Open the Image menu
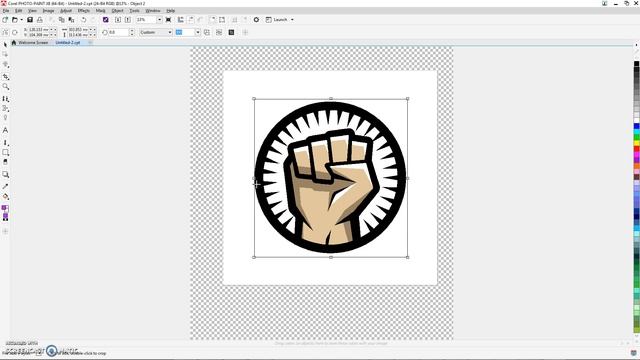The width and height of the screenshot is (640, 360). (48, 11)
